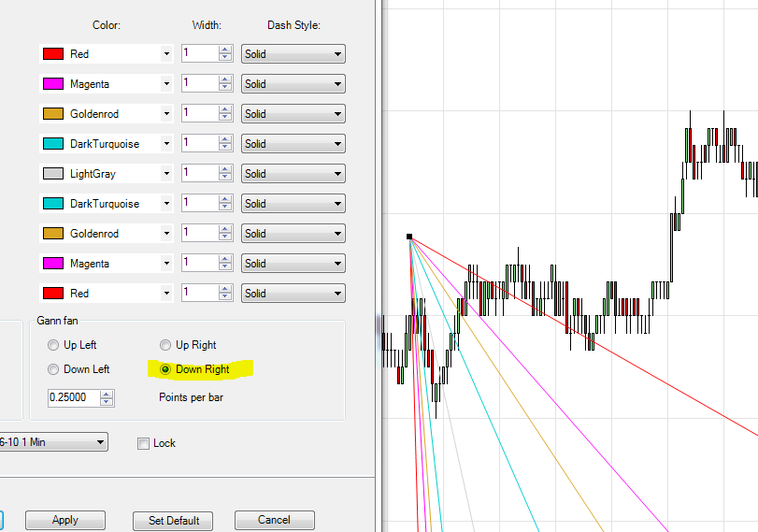Increase width using up arrow in LightGray row
The height and width of the screenshot is (532, 758).
point(225,170)
